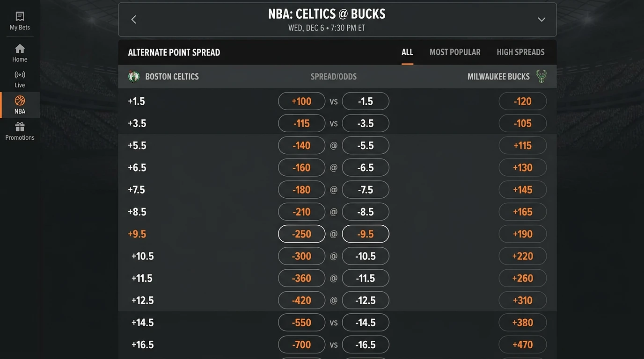Click the -11.5 spread pill
This screenshot has width=644, height=359.
(x=366, y=278)
